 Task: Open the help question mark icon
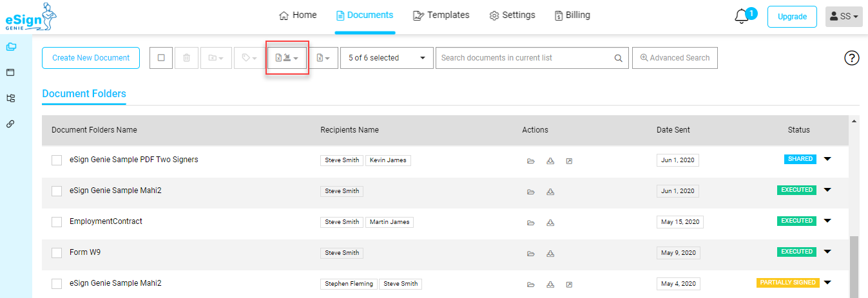pyautogui.click(x=852, y=58)
